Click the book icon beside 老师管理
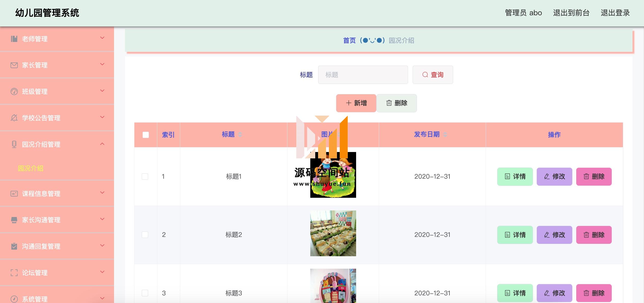 [x=14, y=39]
